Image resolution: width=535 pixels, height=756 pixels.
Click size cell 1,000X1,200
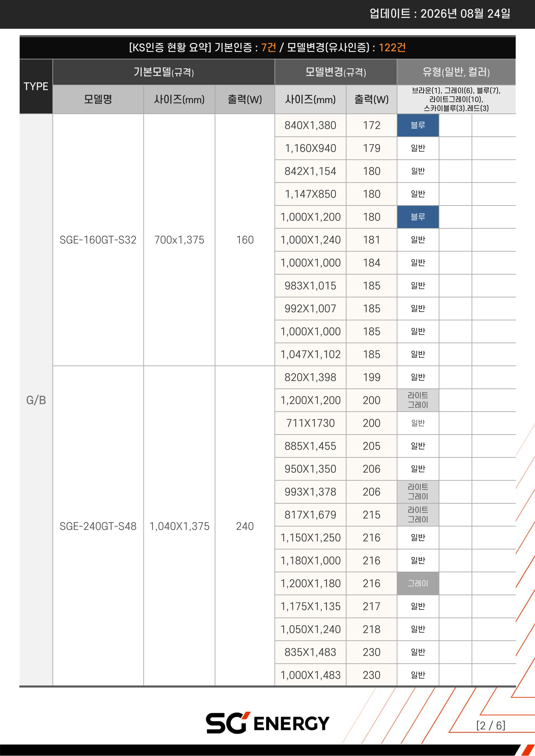pos(310,217)
